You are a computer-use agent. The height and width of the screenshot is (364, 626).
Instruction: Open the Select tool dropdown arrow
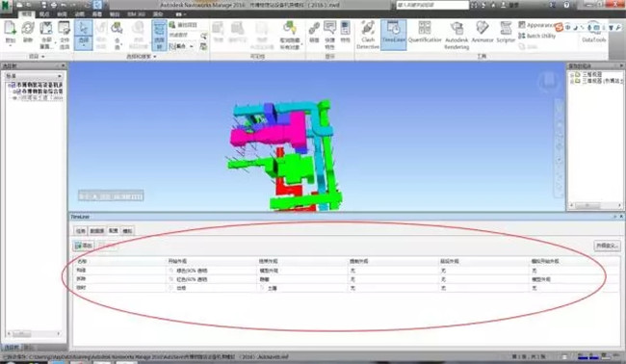tap(84, 46)
